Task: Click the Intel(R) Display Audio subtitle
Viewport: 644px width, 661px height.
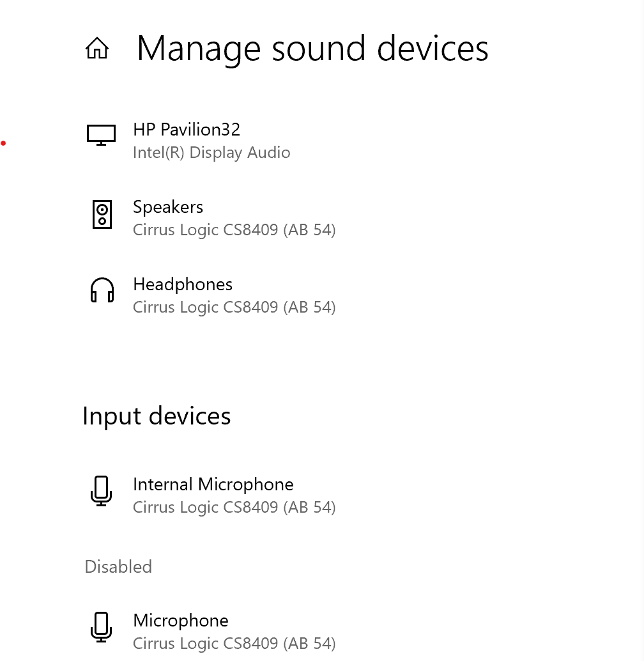Action: pos(211,153)
